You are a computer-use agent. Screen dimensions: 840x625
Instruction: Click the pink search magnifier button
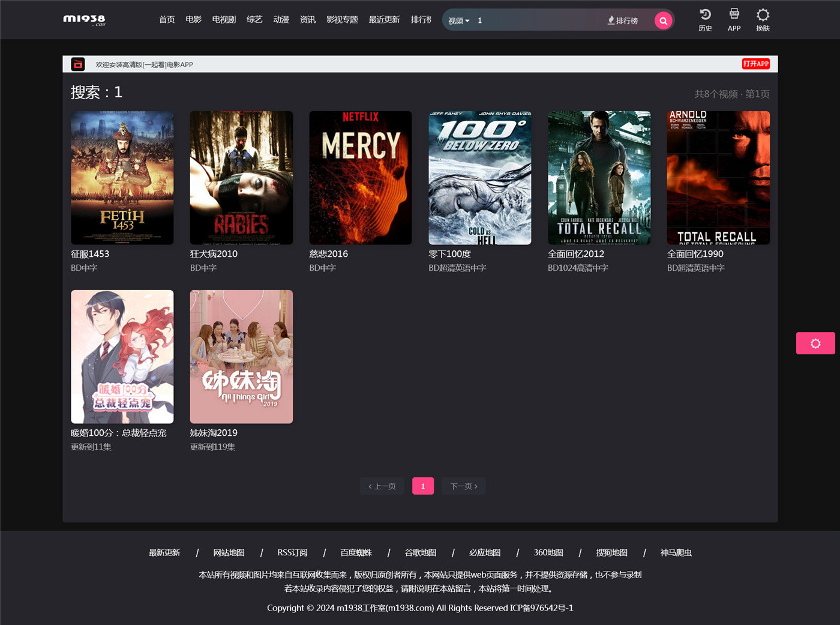[x=663, y=20]
